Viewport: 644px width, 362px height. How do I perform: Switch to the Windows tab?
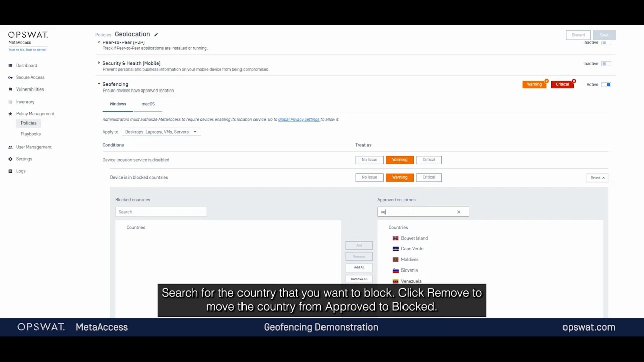(x=118, y=104)
